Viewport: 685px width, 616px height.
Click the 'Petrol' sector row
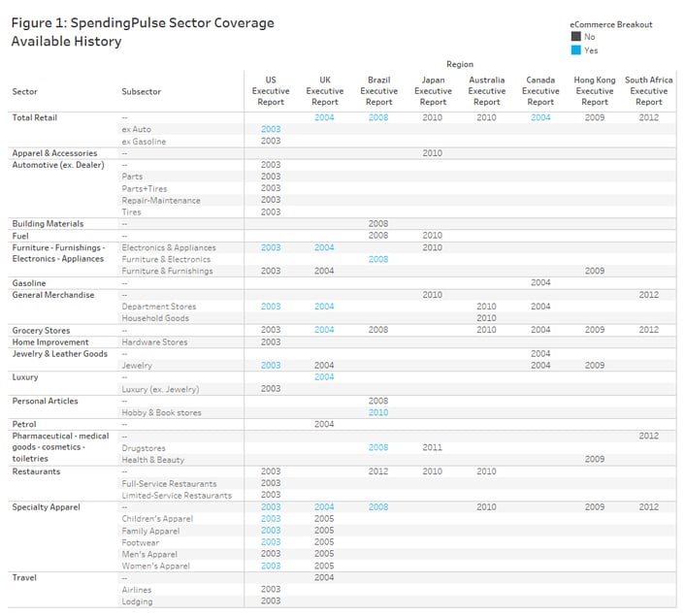24,424
